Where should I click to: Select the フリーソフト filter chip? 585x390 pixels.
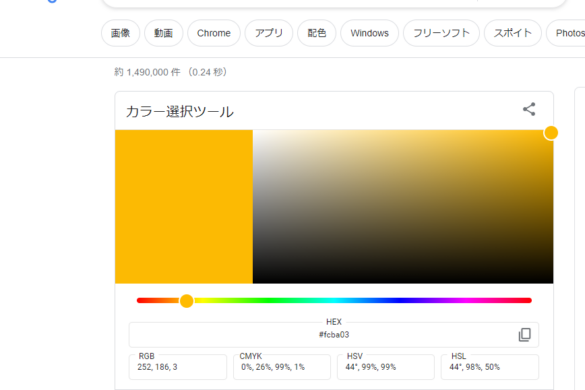coord(441,33)
